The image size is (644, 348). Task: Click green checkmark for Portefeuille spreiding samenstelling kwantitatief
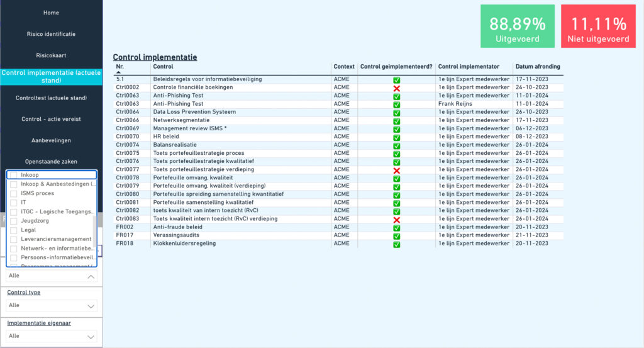396,195
